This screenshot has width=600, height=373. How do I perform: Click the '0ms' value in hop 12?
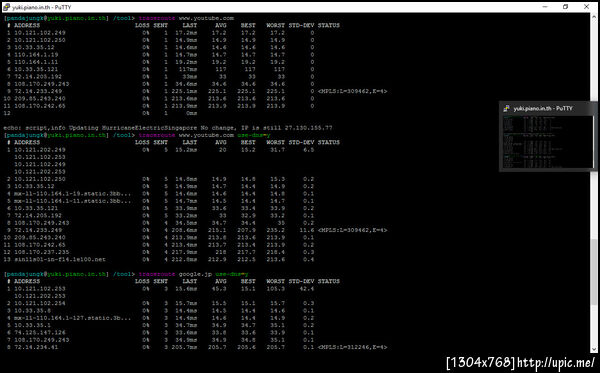(191, 113)
